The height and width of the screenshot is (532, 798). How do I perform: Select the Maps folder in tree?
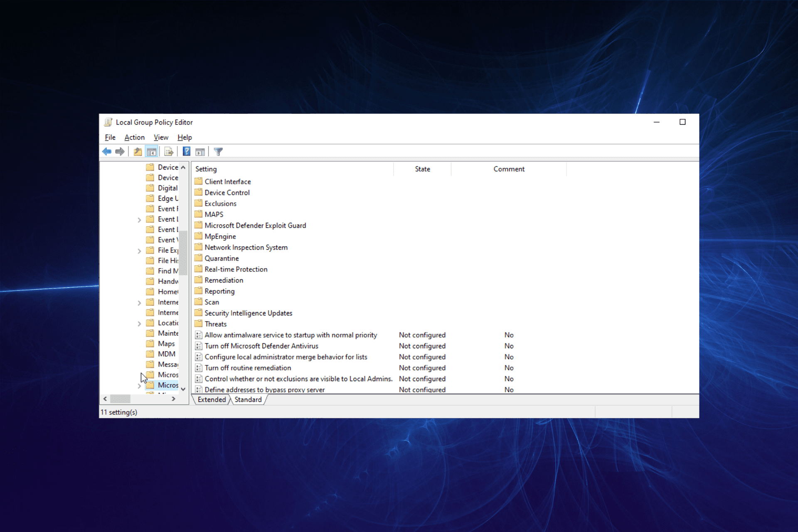[x=166, y=344]
